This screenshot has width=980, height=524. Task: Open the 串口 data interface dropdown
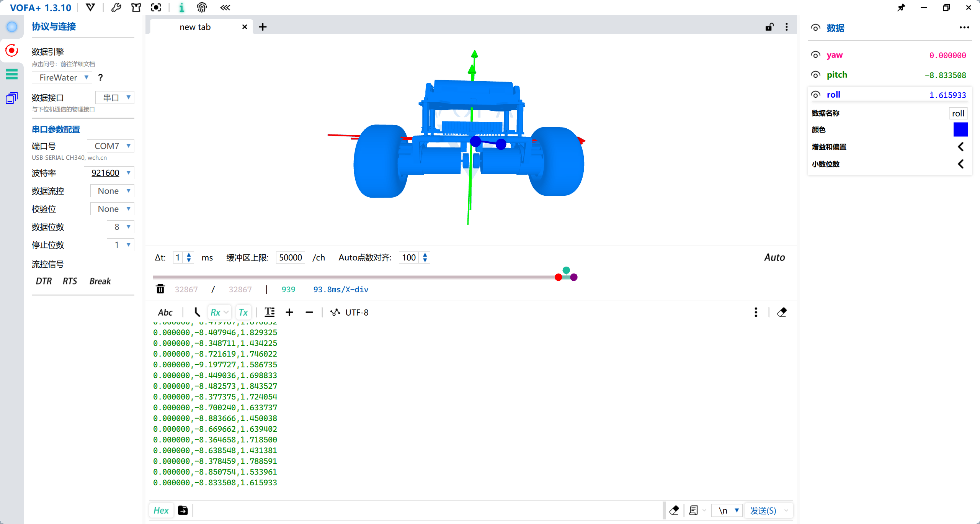pos(115,97)
